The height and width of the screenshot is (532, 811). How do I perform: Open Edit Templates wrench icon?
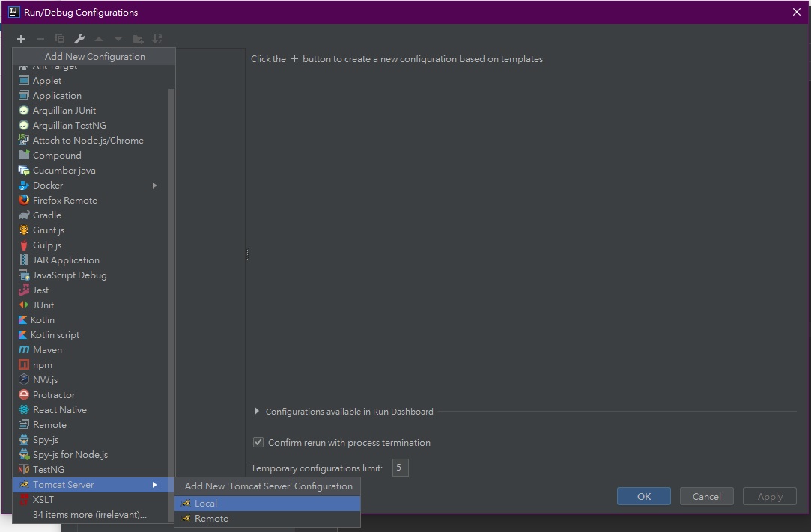(x=79, y=39)
